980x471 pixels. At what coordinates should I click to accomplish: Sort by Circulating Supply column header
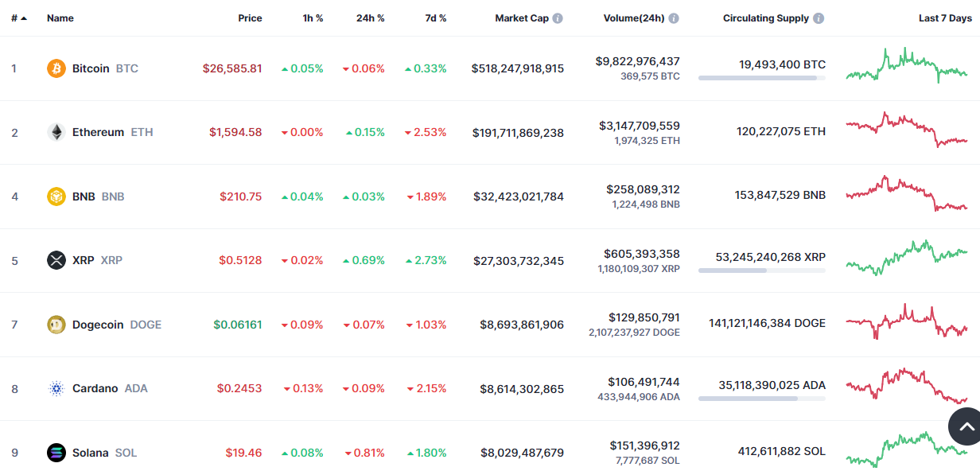pos(766,18)
